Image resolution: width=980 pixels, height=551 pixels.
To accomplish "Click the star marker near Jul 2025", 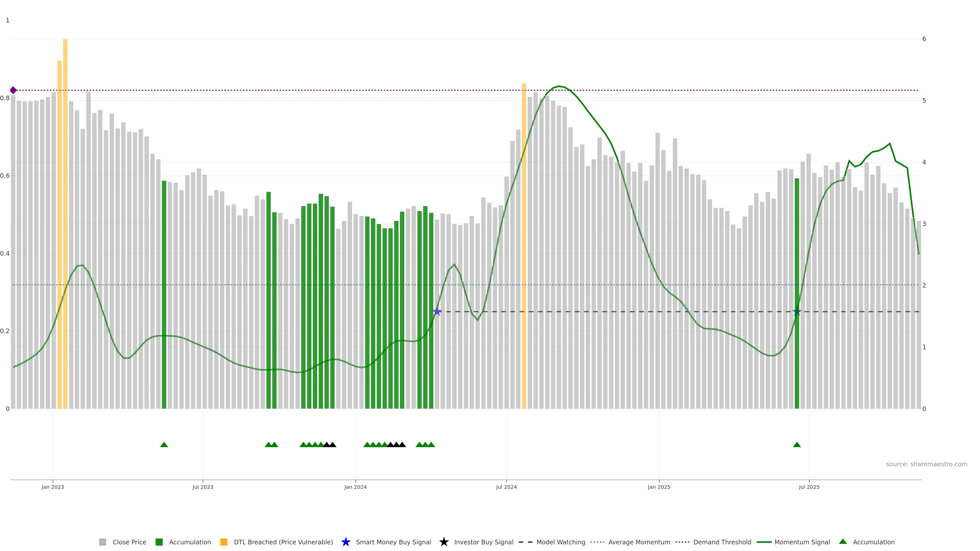I will pyautogui.click(x=797, y=311).
